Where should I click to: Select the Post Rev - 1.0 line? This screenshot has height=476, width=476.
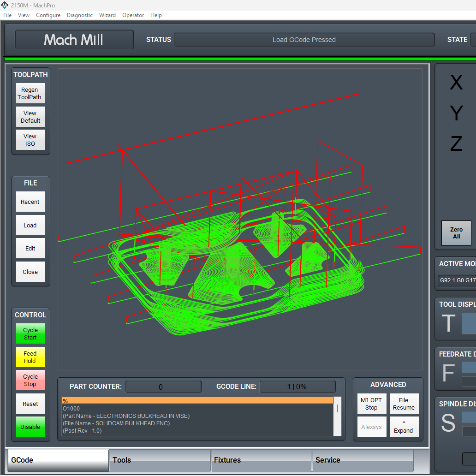click(197, 430)
